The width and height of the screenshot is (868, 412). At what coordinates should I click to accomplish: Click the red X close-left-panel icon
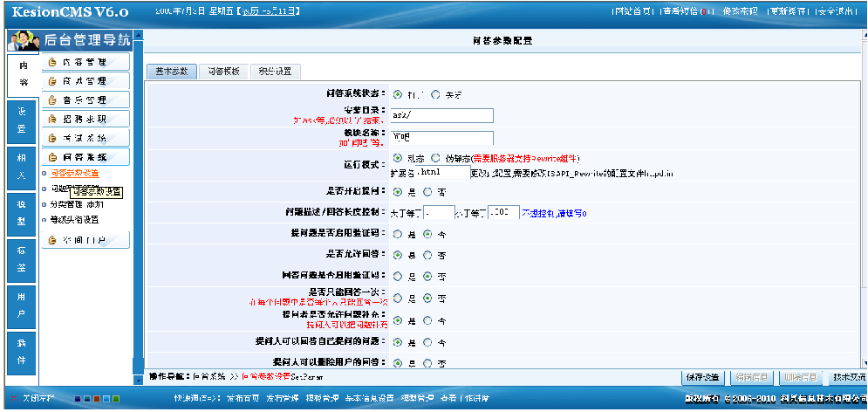14,398
